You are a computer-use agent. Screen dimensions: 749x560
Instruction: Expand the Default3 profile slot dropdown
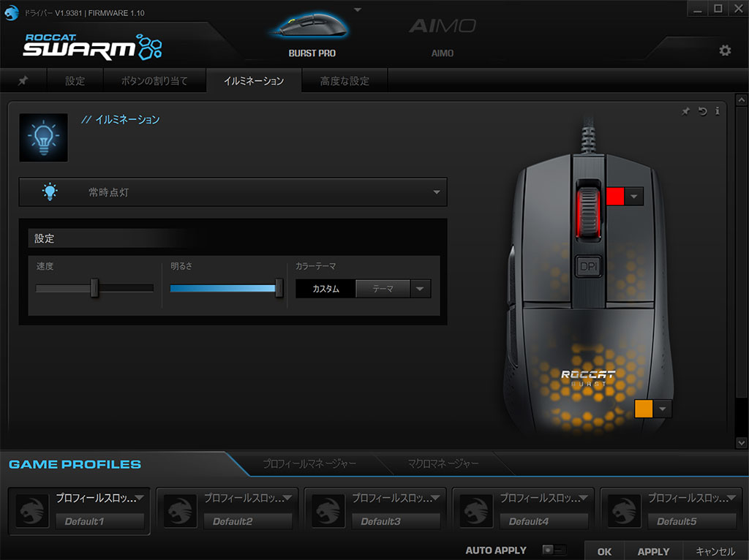coord(435,498)
